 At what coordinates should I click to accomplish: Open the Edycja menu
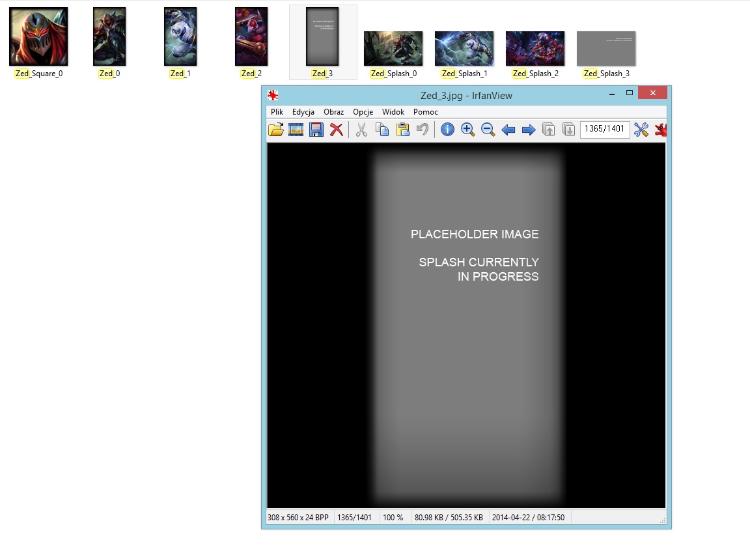pyautogui.click(x=303, y=112)
